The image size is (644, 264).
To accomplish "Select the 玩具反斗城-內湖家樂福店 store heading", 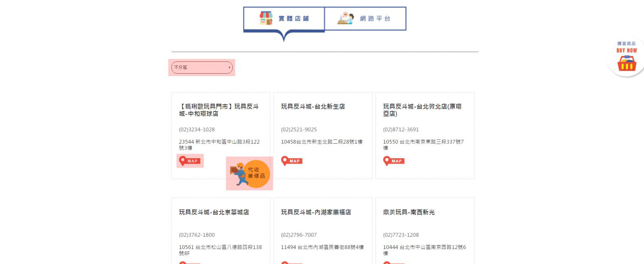I will (x=316, y=212).
